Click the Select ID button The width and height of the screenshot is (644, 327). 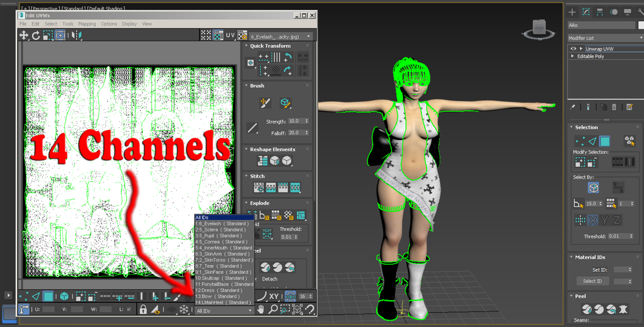coord(592,281)
